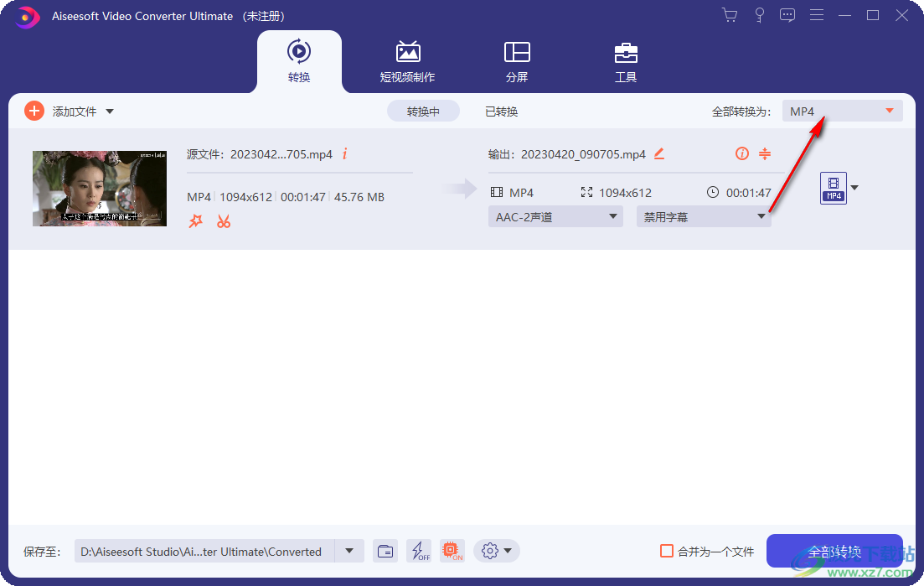Open the convert all to MP4 dropdown
This screenshot has width=924, height=586.
pos(842,111)
